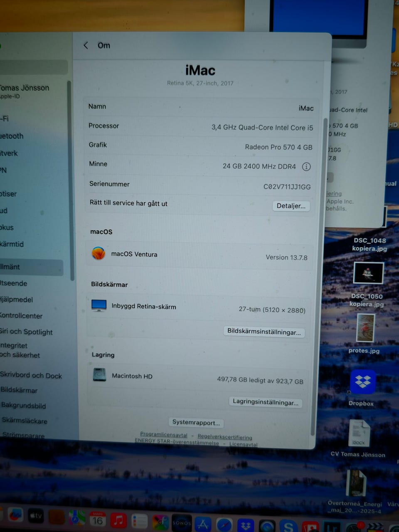Click processor value 3,4 GHz Quad-Core Intel Core i5

262,128
